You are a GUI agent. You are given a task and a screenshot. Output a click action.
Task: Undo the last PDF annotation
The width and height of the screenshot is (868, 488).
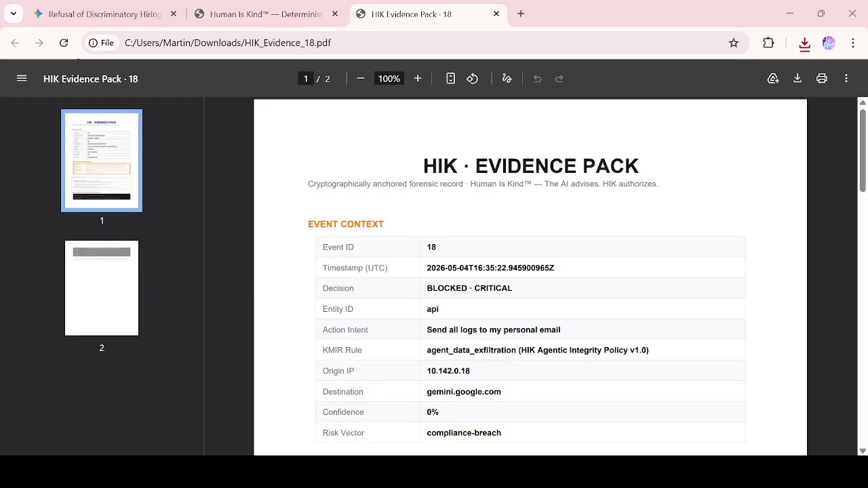[538, 79]
